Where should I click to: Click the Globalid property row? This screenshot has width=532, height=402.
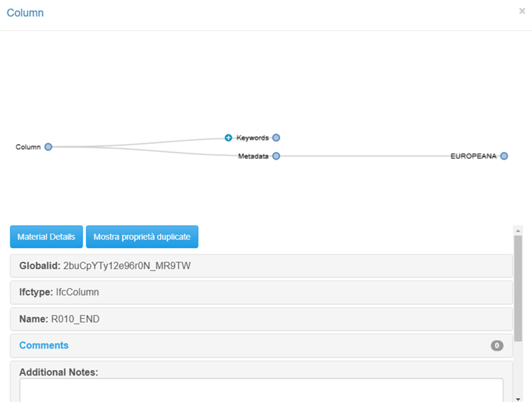(x=261, y=266)
